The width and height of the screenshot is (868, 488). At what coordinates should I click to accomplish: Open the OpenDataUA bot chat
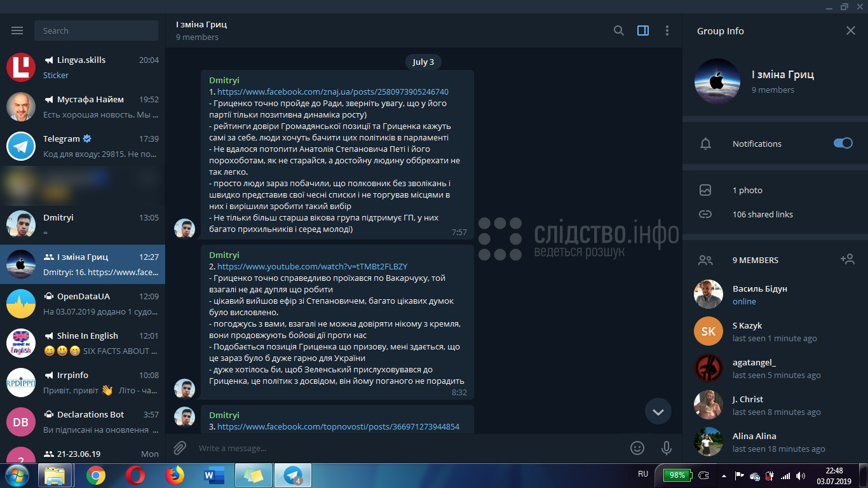click(x=83, y=304)
